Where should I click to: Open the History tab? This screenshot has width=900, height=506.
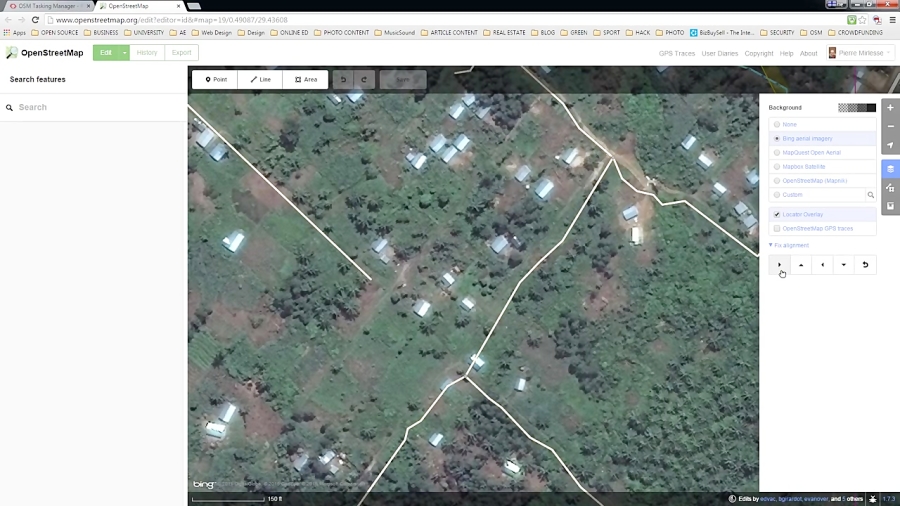(147, 53)
